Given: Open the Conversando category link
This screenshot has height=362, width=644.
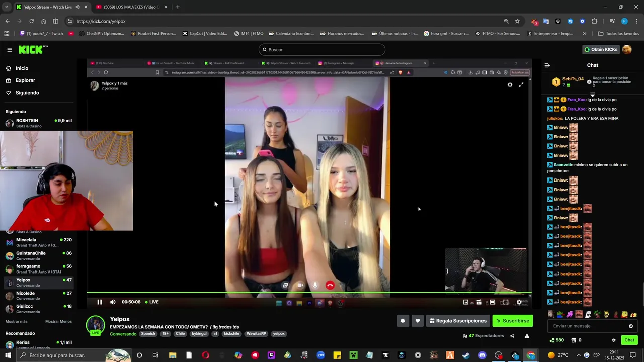Looking at the screenshot, I should pyautogui.click(x=123, y=334).
